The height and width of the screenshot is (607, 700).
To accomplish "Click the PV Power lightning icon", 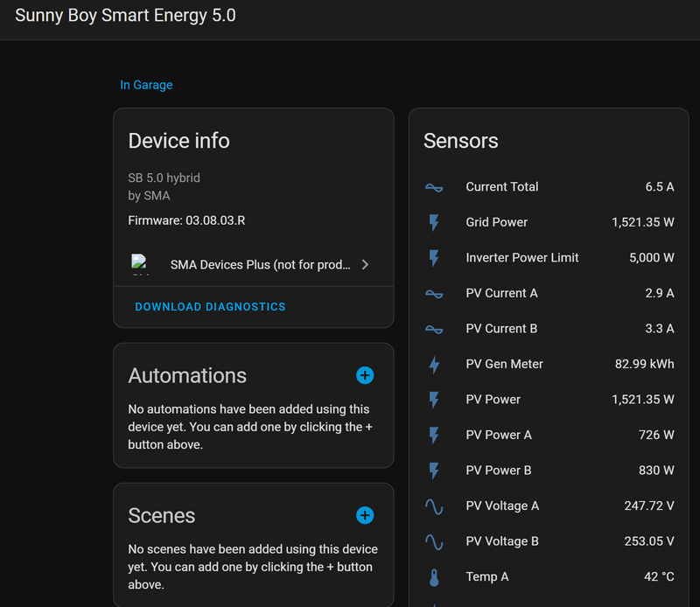I will pyautogui.click(x=434, y=400).
